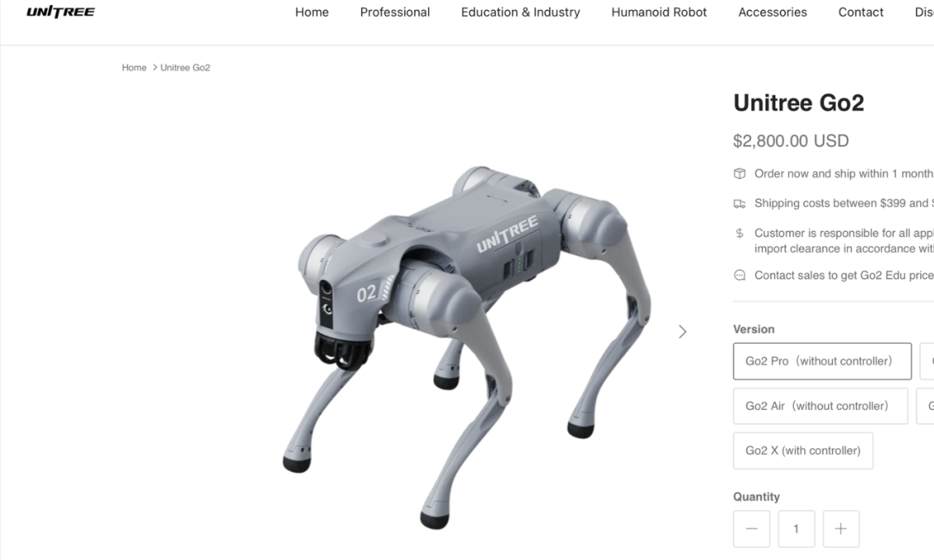The height and width of the screenshot is (560, 934).
Task: Choose the Go2 X (with controller) option
Action: (803, 450)
